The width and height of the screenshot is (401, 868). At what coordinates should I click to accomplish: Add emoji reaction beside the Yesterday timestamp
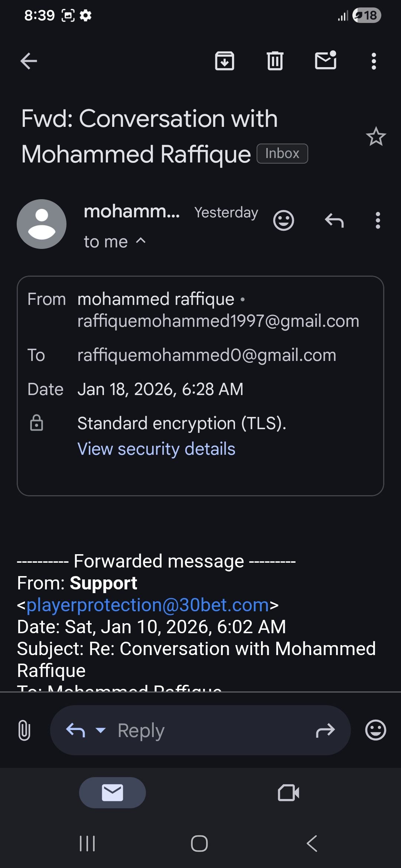tap(284, 221)
